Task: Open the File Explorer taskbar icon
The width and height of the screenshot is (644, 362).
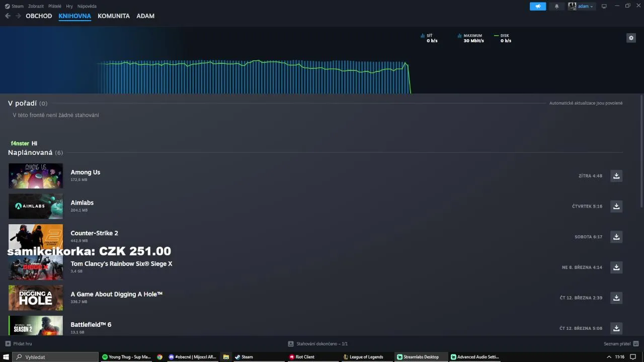Action: tap(226, 357)
